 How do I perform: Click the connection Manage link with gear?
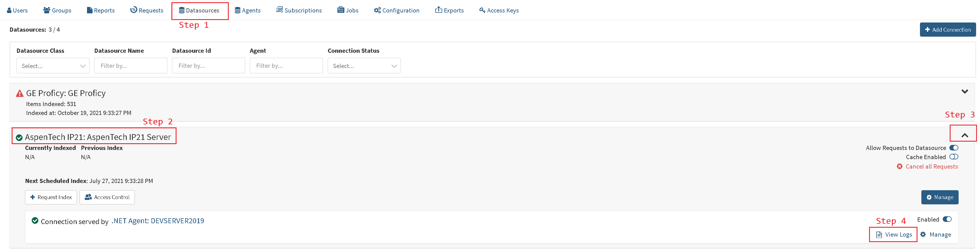(936, 235)
